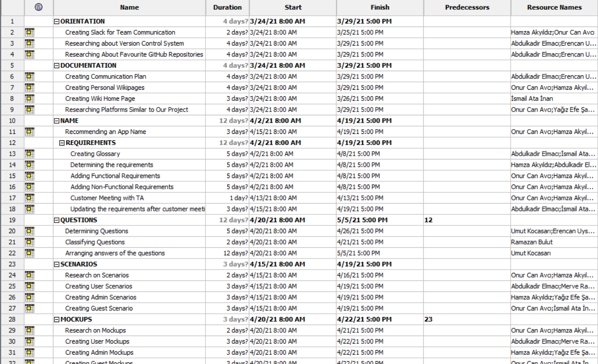Click 'Ramazan Bulut' resource cell

tap(554, 242)
